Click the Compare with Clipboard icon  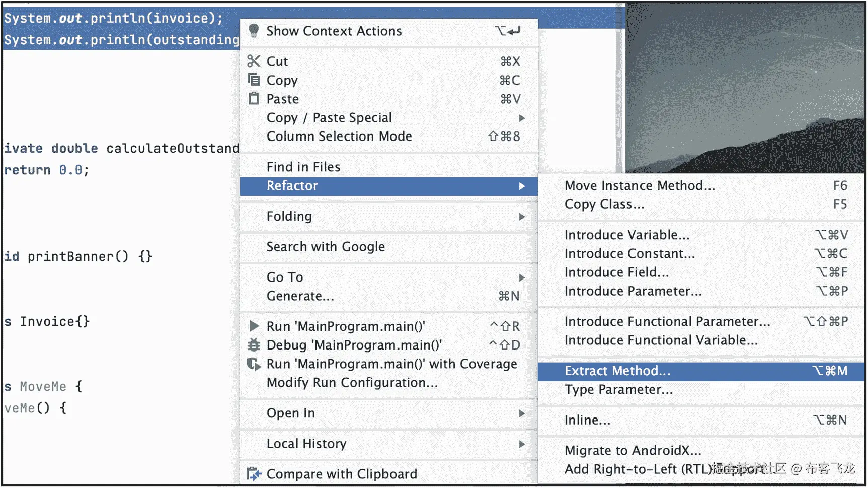pos(254,474)
